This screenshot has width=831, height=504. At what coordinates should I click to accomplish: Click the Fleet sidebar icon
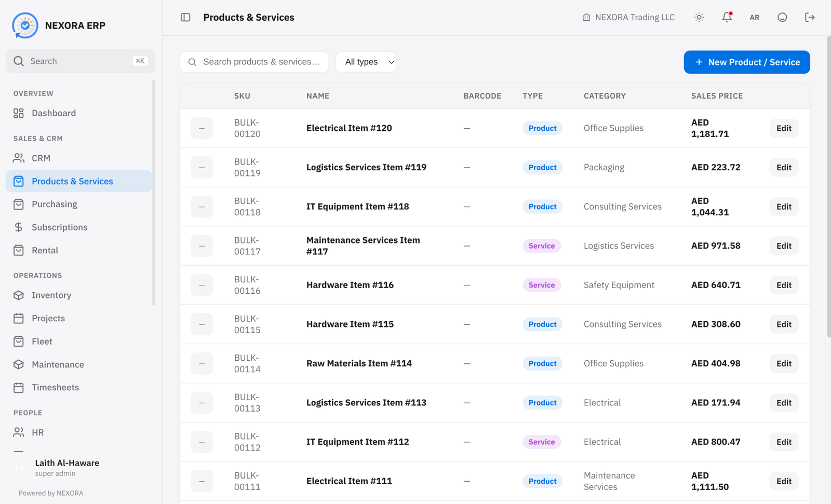[x=19, y=341]
